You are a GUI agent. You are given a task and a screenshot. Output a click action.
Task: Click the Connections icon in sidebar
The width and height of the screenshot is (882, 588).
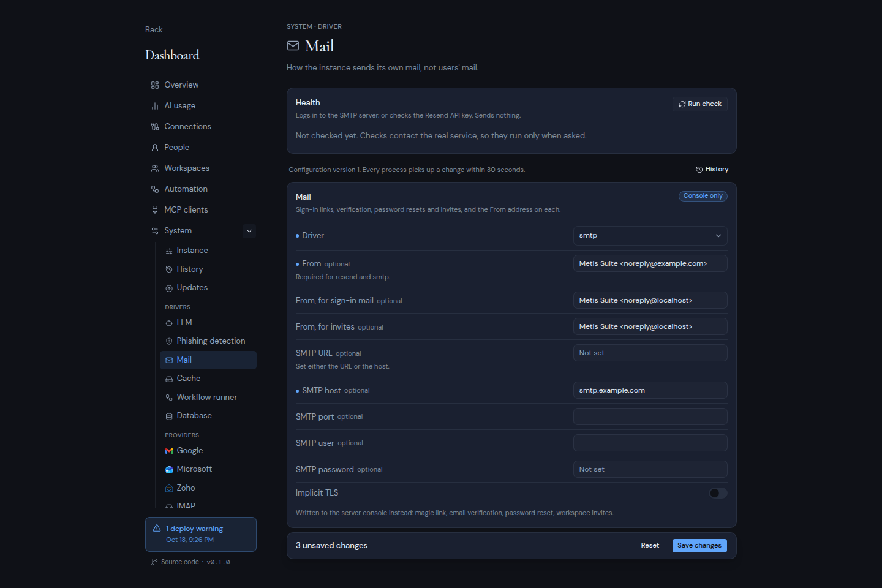click(155, 127)
